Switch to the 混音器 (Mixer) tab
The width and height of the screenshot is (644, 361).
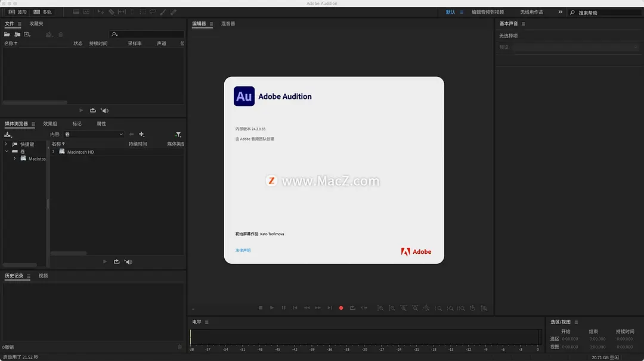tap(228, 23)
